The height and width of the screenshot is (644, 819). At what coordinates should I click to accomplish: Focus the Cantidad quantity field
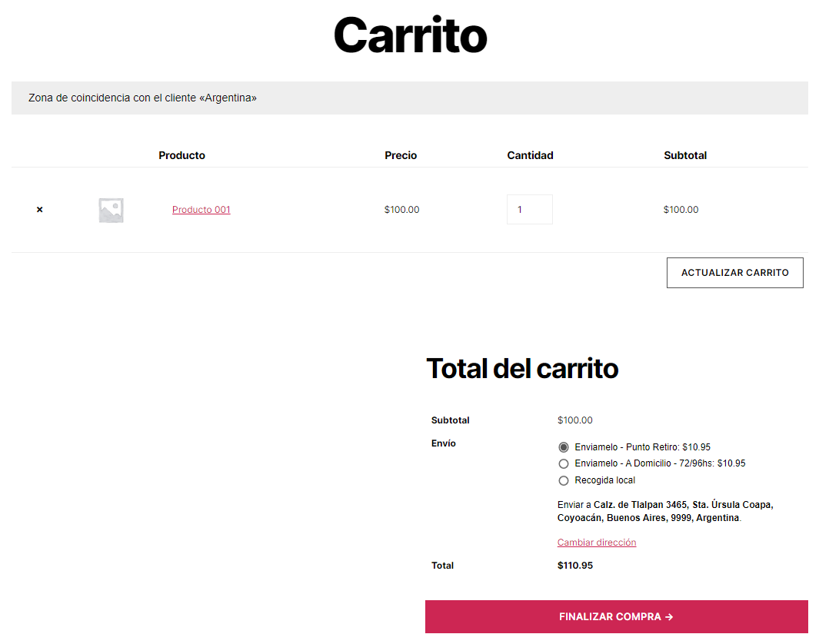click(530, 209)
